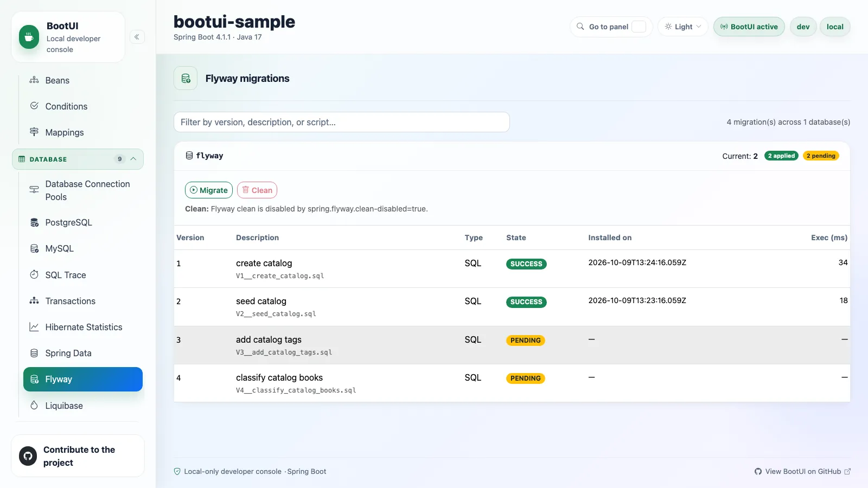Click the MySQL database icon
This screenshot has width=868, height=488.
click(34, 248)
